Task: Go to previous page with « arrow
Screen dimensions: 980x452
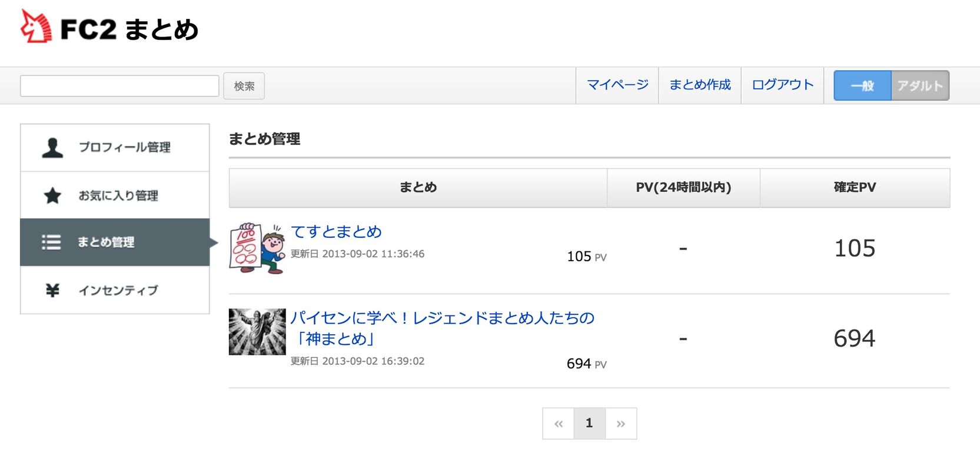Action: (559, 424)
